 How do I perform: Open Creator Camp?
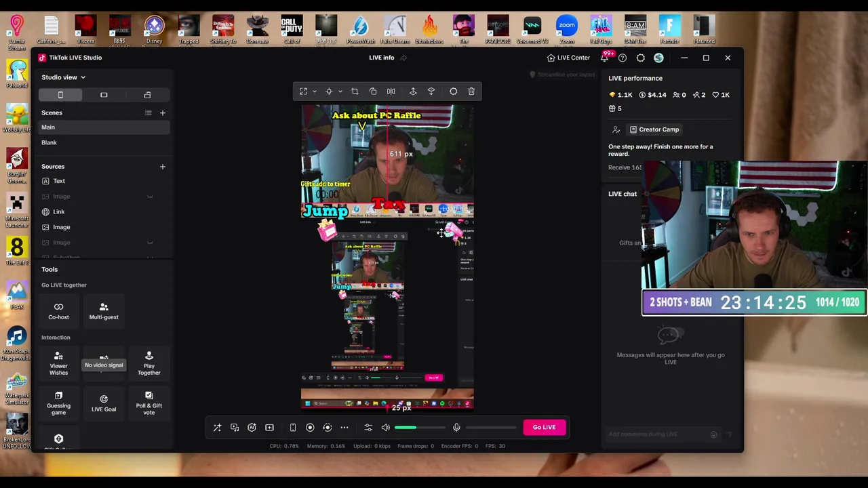pyautogui.click(x=654, y=129)
